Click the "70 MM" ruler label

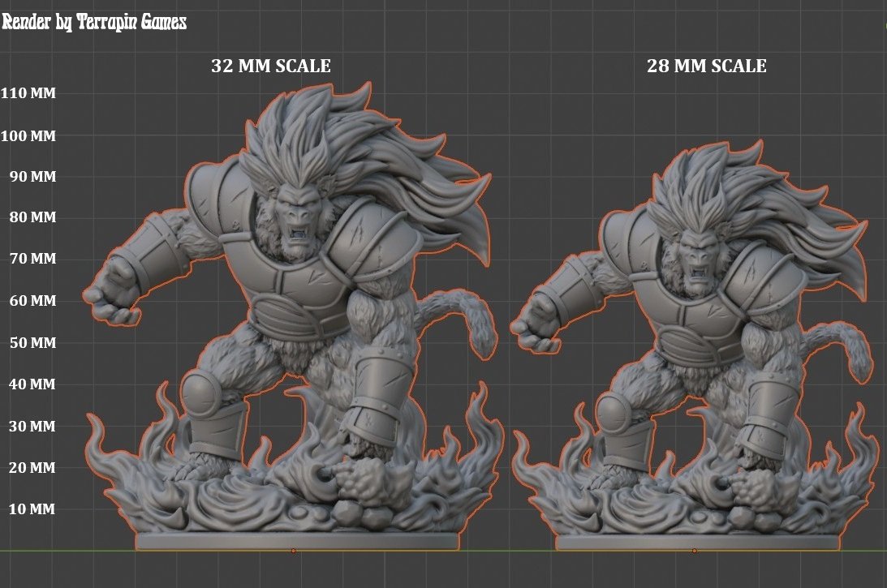click(x=32, y=259)
